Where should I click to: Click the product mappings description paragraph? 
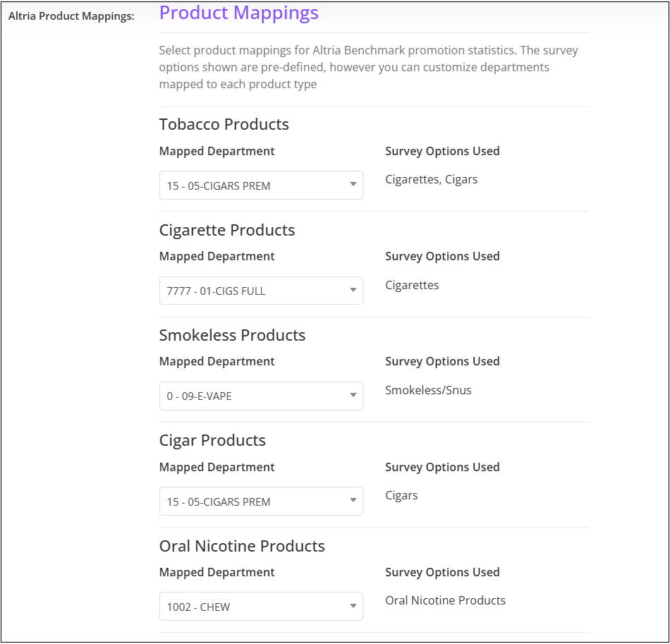368,67
